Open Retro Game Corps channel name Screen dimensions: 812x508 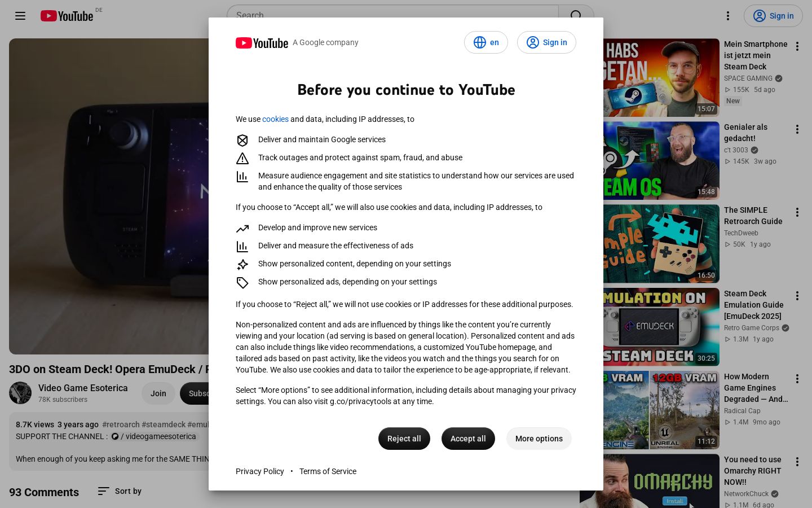pyautogui.click(x=752, y=328)
